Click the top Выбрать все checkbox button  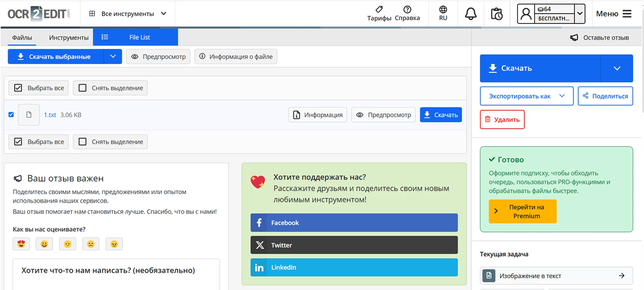39,88
